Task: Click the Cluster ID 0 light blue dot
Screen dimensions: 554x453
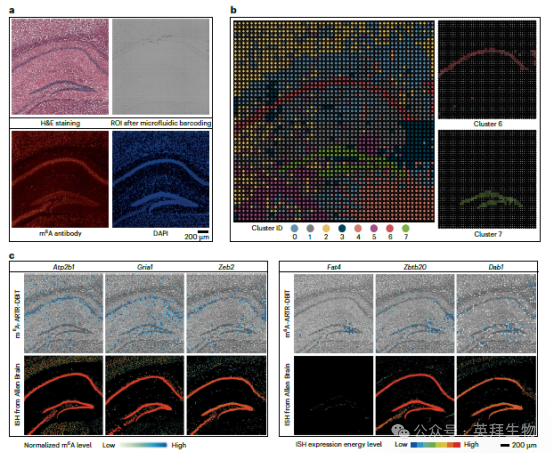Action: tap(294, 228)
